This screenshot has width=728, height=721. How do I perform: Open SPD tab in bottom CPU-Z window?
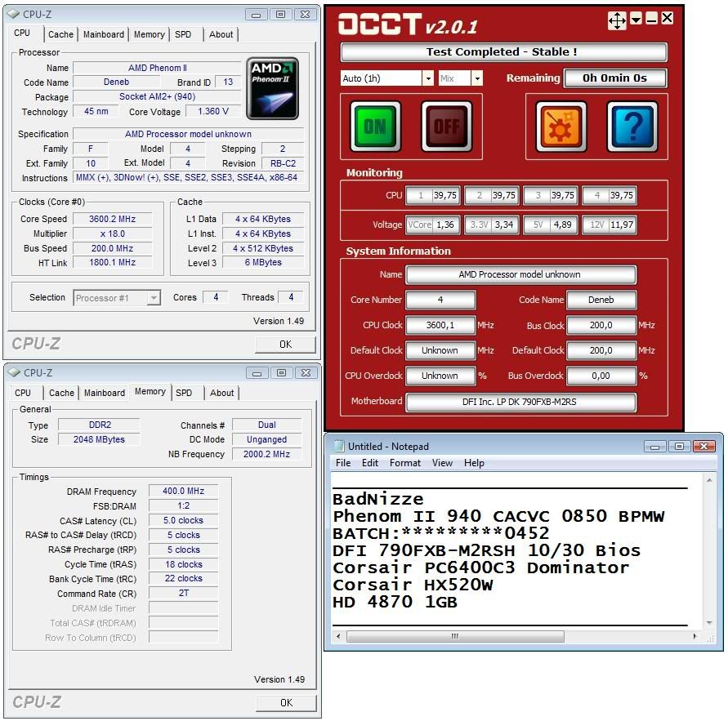click(x=185, y=393)
